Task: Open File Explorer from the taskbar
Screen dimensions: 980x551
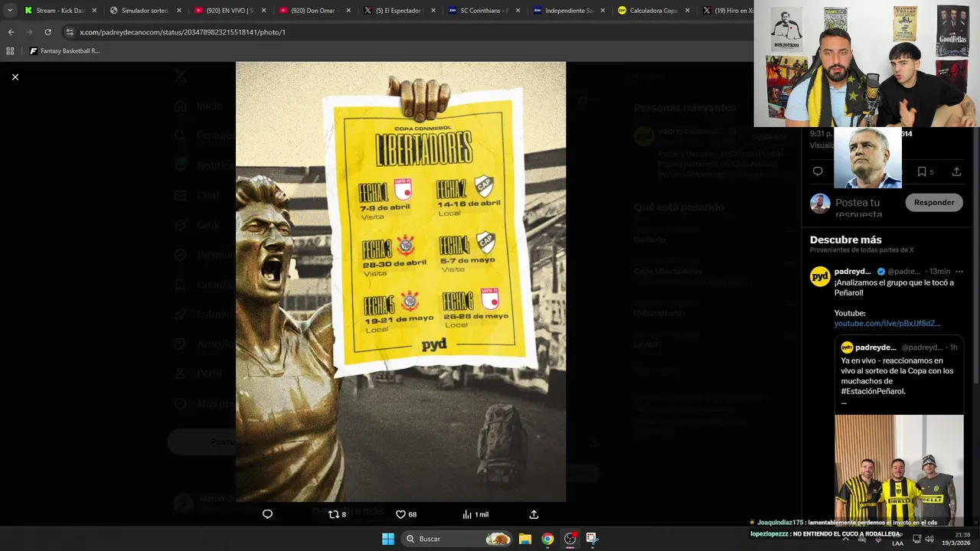Action: point(525,539)
